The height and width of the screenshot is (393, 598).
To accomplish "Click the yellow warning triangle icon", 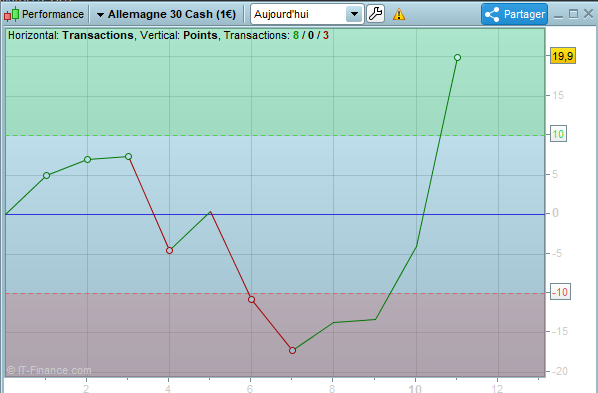I will (x=399, y=14).
